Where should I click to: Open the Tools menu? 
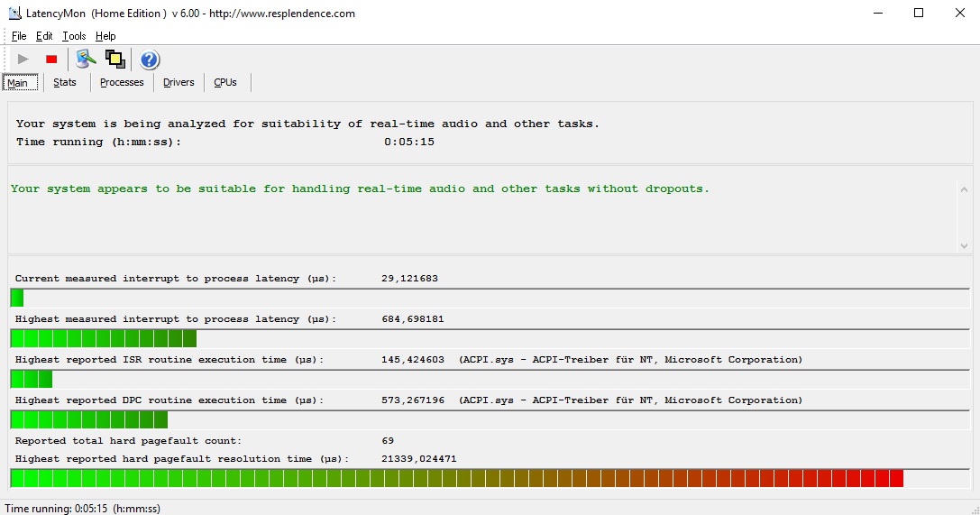74,36
